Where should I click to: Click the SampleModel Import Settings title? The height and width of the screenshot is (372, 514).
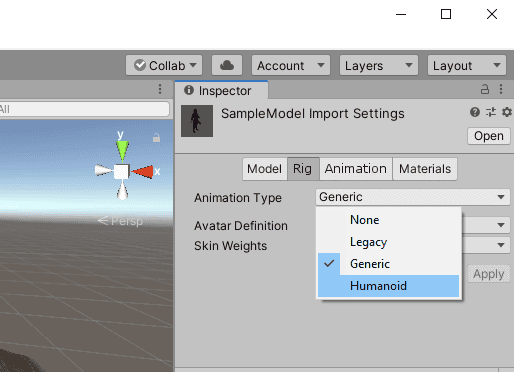(x=313, y=114)
